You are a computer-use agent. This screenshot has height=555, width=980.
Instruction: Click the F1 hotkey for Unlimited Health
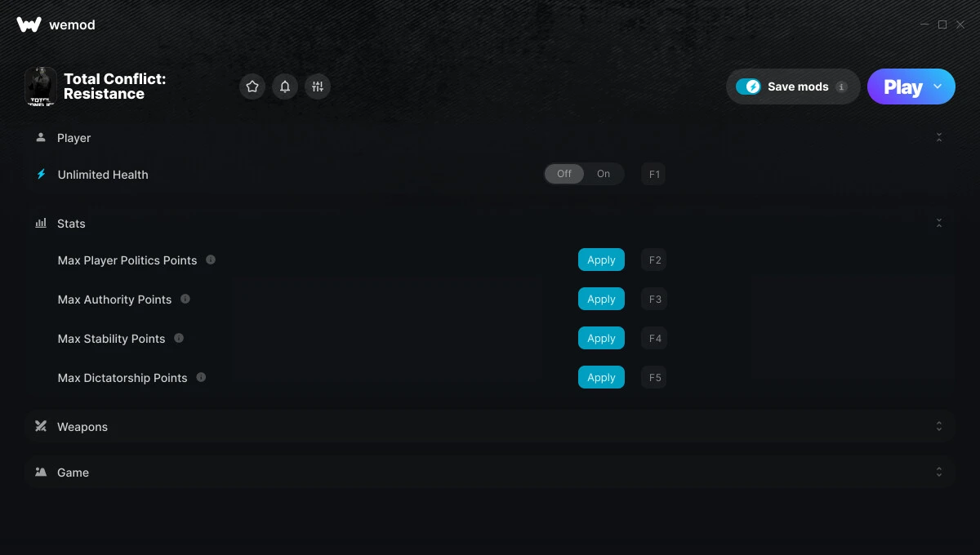click(x=654, y=174)
